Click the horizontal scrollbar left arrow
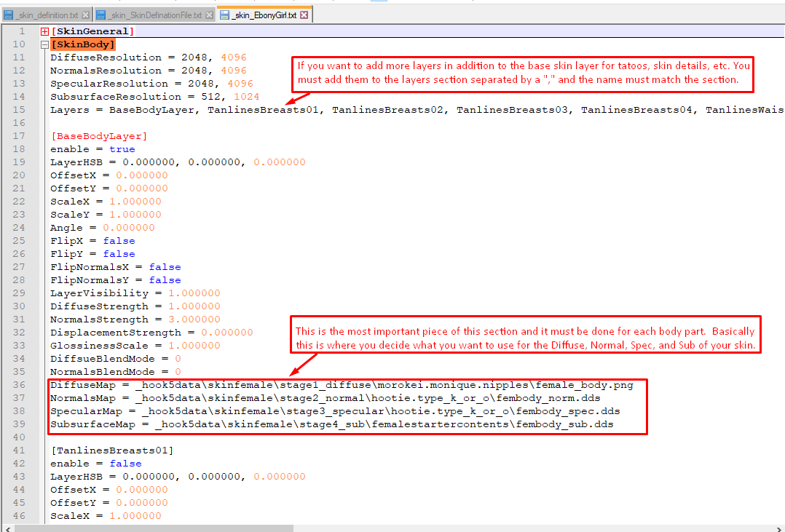Viewport: 785px width, 532px height. (x=7, y=528)
